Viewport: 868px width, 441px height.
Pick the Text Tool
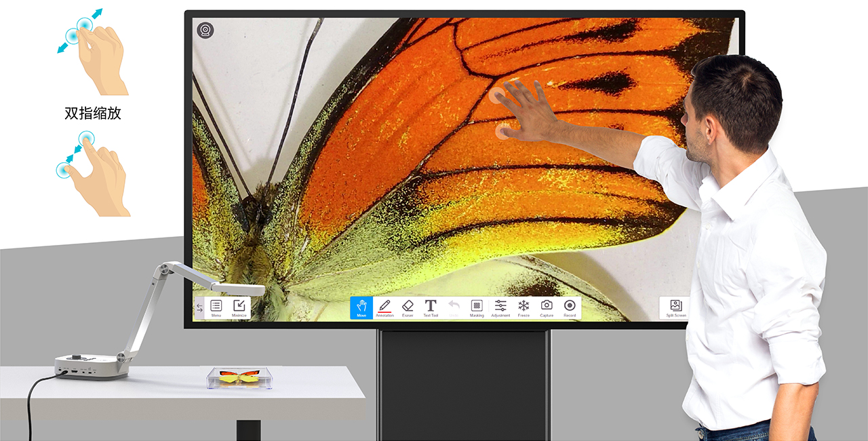tap(431, 307)
